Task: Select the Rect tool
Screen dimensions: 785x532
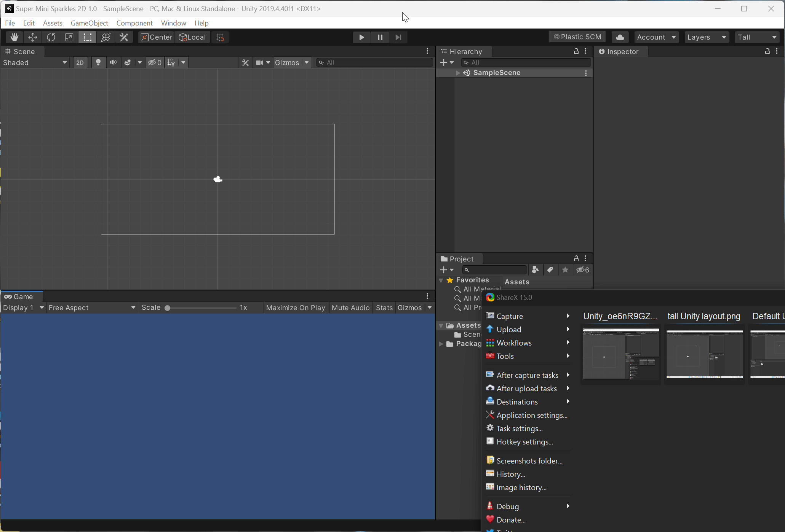Action: click(x=88, y=37)
